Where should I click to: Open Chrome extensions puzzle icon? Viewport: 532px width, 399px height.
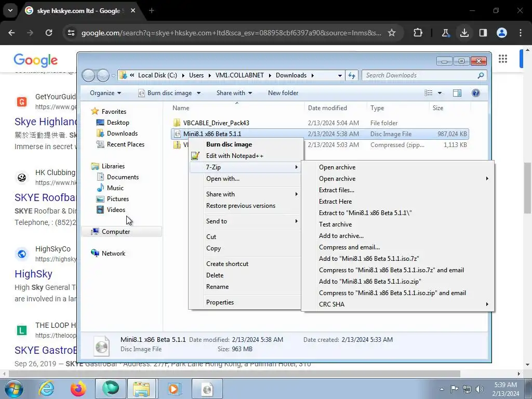point(418,33)
